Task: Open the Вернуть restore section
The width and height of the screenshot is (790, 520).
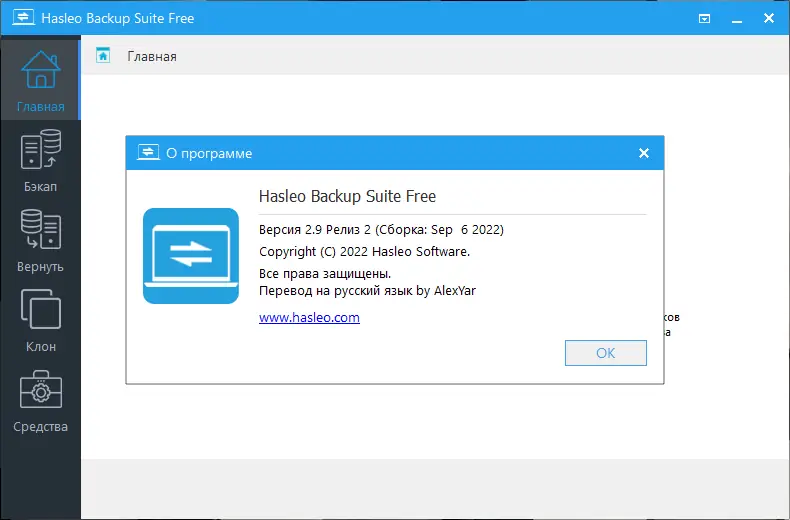Action: tap(40, 240)
